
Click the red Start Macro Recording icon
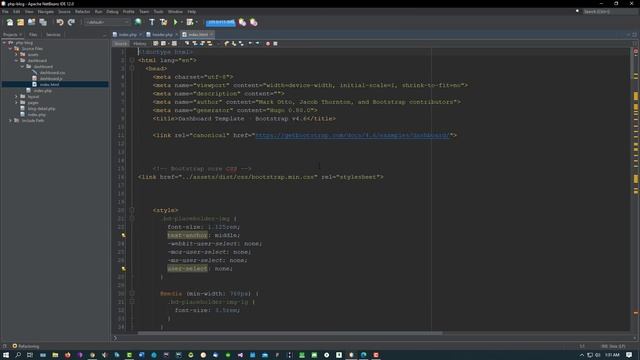(x=268, y=43)
